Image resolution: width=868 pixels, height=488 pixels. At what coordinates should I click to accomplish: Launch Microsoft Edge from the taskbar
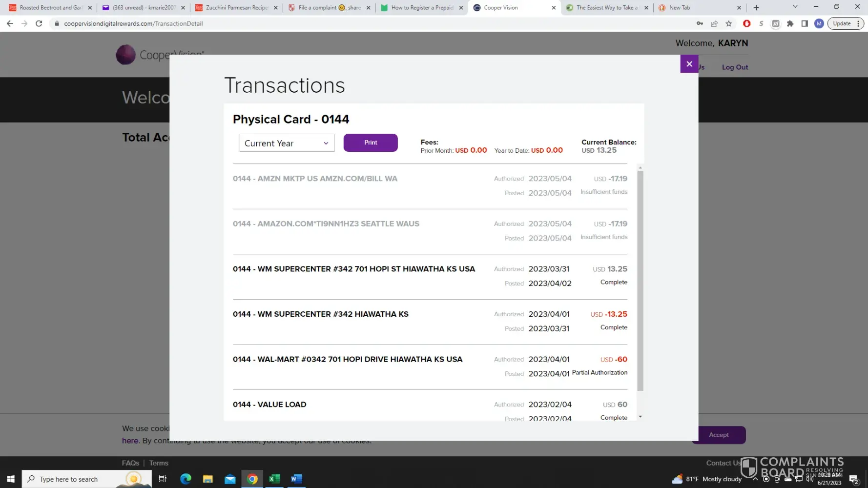click(x=186, y=479)
